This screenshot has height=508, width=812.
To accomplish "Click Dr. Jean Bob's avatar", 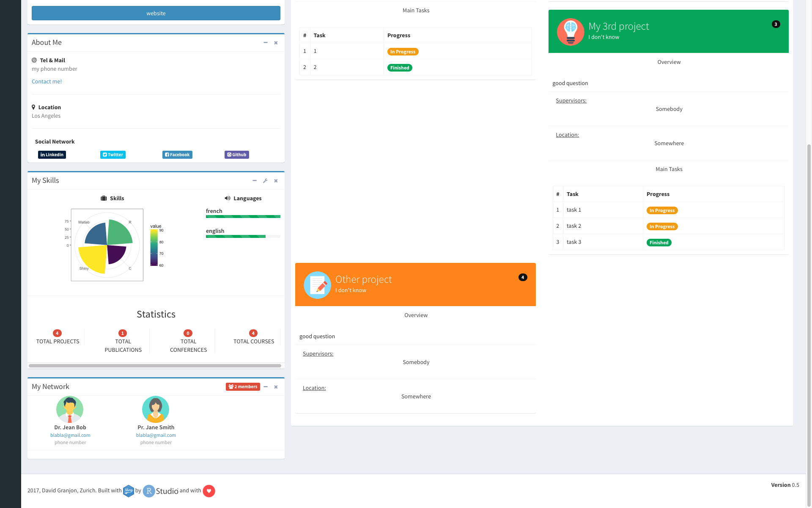I will pyautogui.click(x=70, y=409).
